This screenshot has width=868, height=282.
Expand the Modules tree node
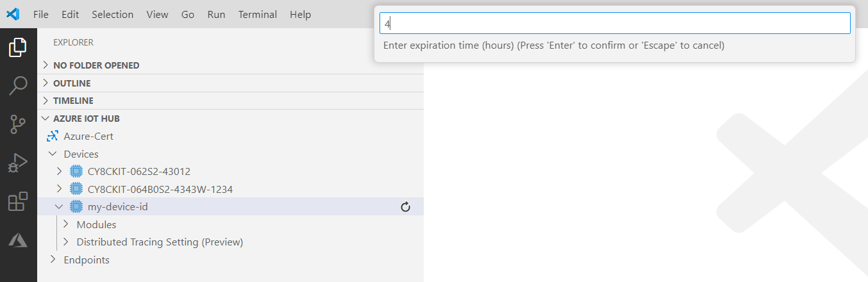[65, 224]
